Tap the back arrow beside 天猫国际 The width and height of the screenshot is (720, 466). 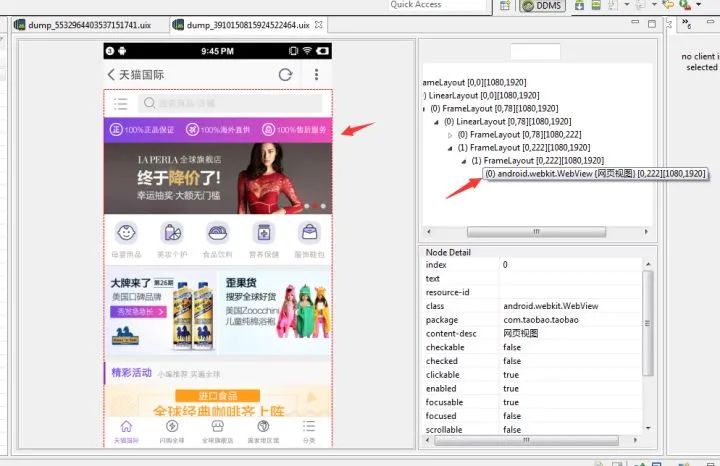pos(111,75)
